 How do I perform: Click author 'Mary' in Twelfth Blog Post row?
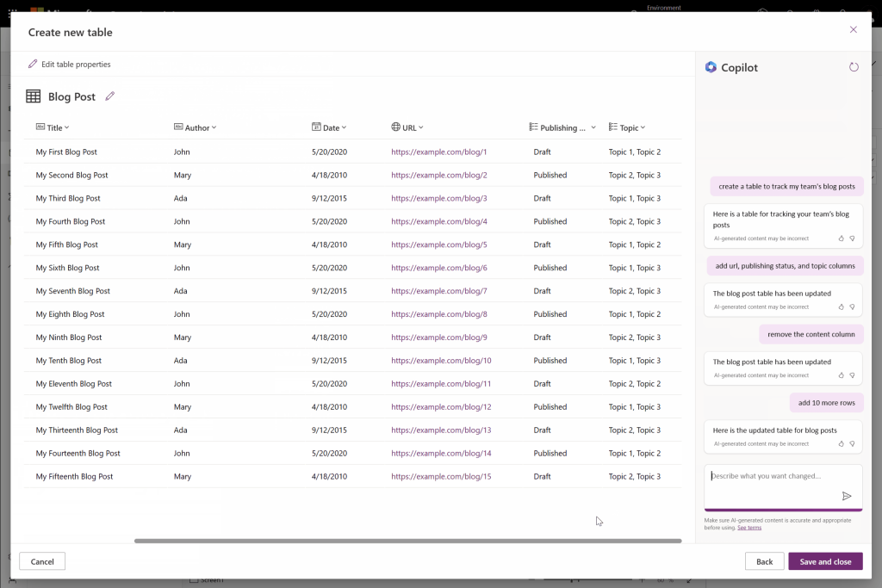183,407
